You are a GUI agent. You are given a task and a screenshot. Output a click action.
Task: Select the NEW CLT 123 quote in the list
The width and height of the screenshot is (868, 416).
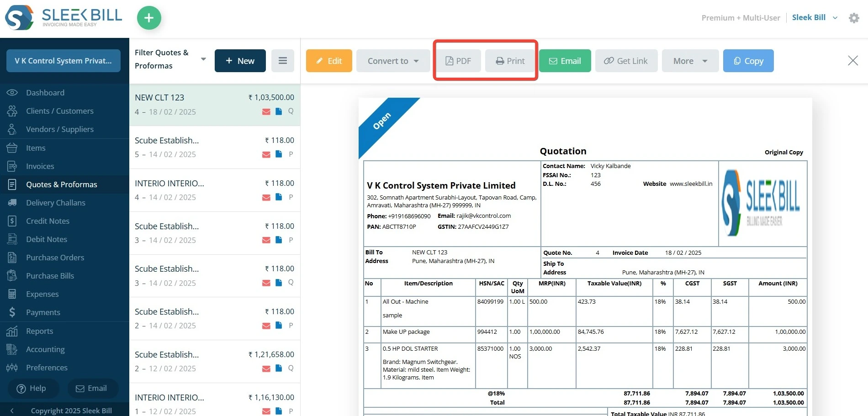click(x=215, y=105)
